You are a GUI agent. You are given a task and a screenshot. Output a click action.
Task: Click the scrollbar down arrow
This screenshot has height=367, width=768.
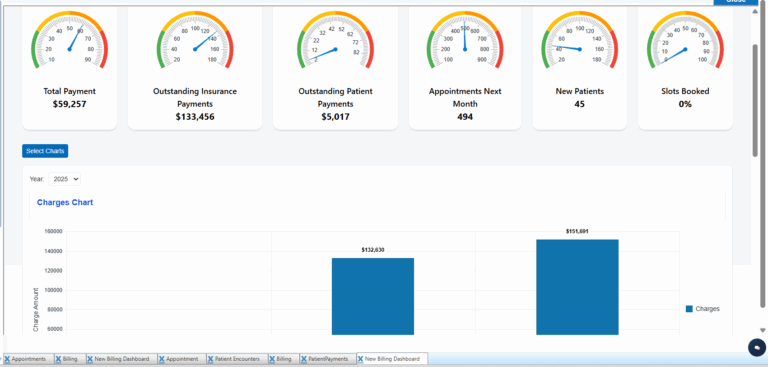point(762,330)
